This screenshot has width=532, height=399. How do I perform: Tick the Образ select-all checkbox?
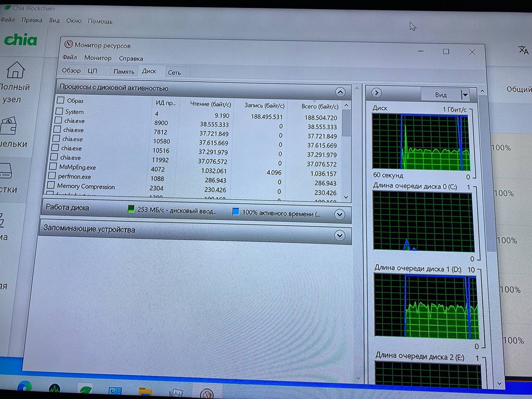point(60,100)
